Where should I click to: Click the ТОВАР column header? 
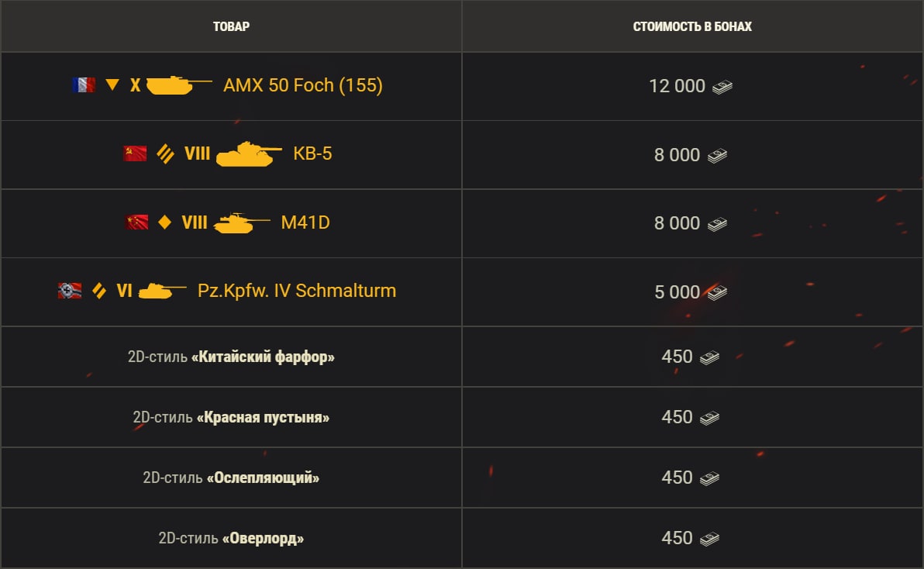click(231, 27)
